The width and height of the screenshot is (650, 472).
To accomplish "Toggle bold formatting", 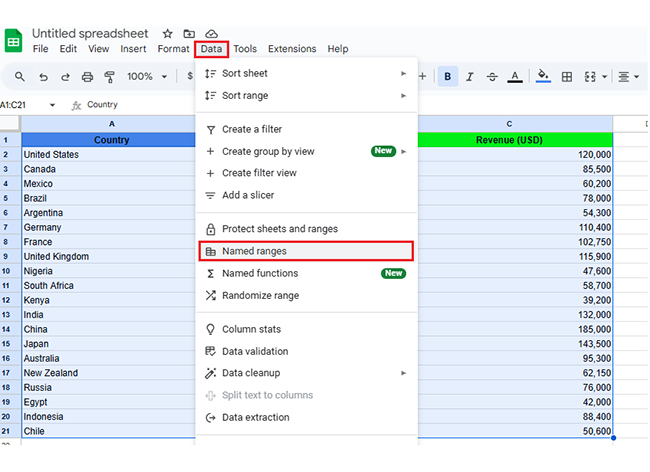I will 447,77.
